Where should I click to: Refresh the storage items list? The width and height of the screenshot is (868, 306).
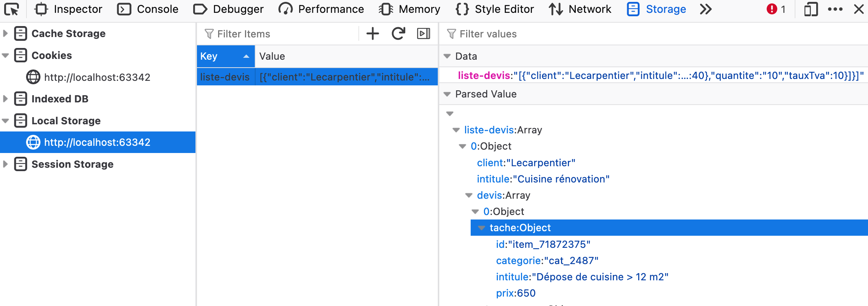coord(398,34)
